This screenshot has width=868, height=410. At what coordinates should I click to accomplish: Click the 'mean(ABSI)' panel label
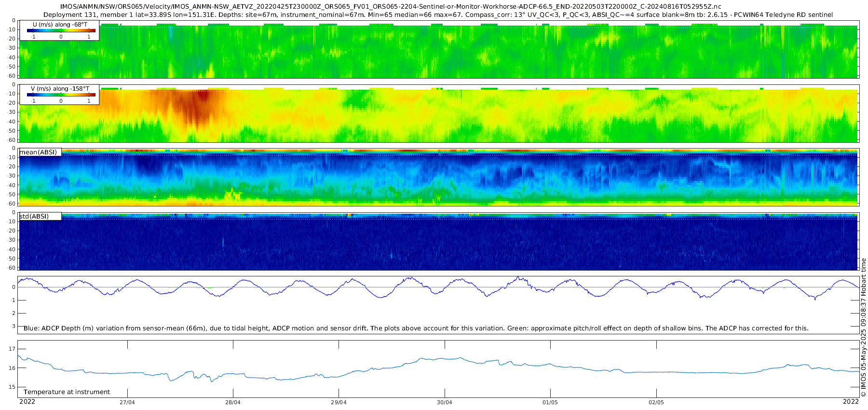[x=38, y=152]
